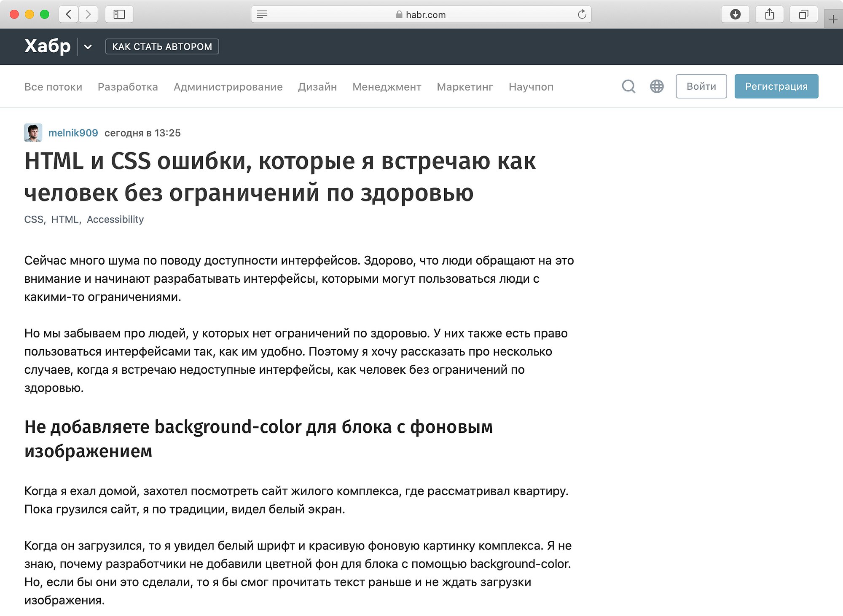Open Reader view icon in address bar
The width and height of the screenshot is (843, 616).
262,14
